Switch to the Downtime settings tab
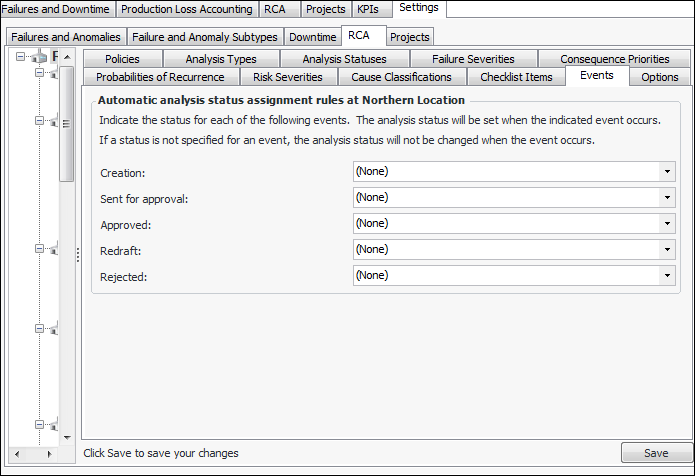This screenshot has width=695, height=476. (312, 37)
